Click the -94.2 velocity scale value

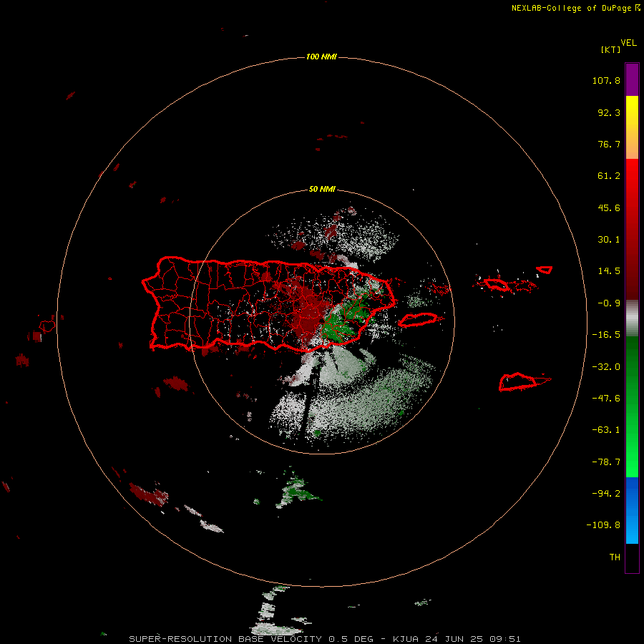point(606,493)
